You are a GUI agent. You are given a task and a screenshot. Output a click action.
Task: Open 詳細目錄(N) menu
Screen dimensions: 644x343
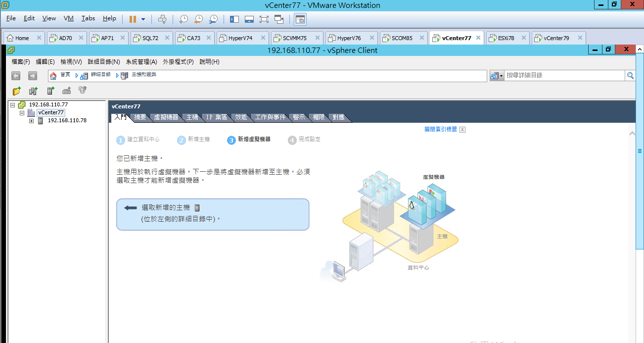pyautogui.click(x=104, y=62)
